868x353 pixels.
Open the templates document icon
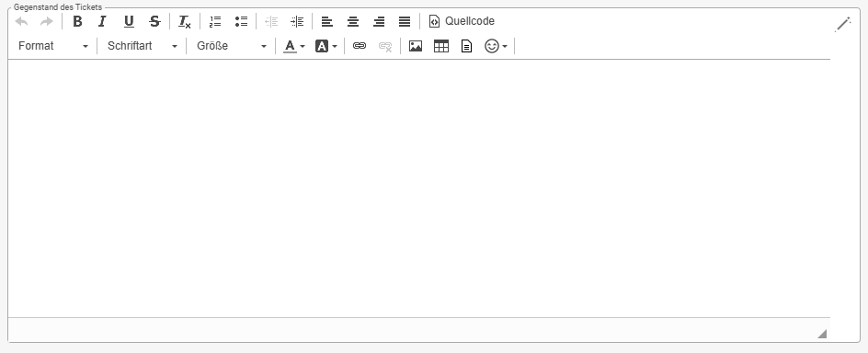467,46
